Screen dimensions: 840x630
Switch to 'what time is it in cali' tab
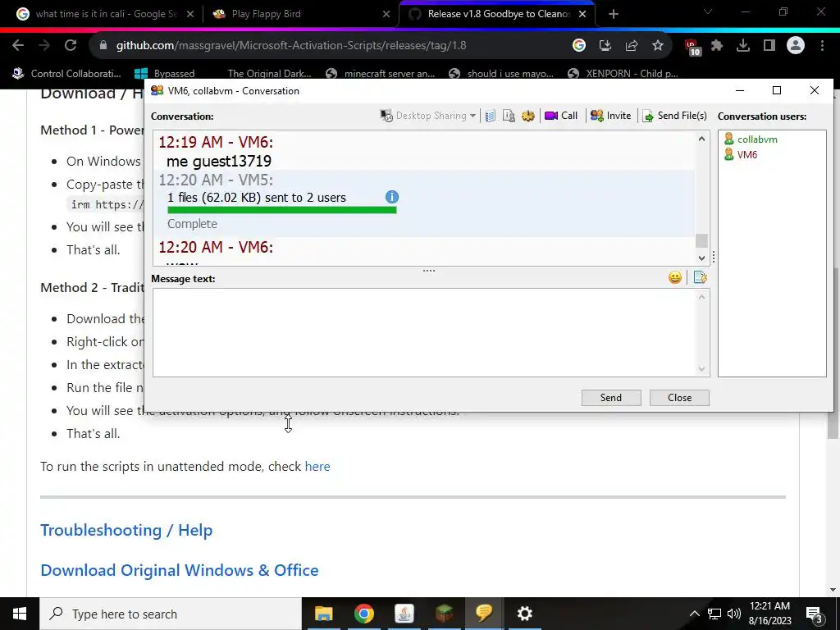[x=105, y=15]
